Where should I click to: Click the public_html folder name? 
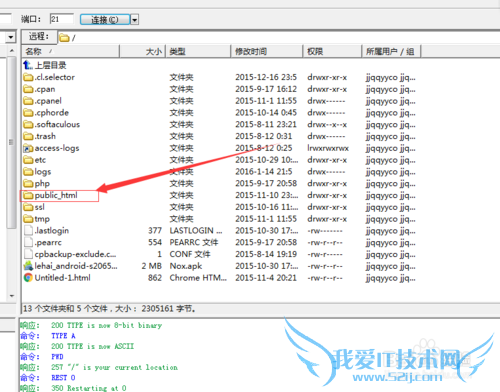pyautogui.click(x=56, y=195)
